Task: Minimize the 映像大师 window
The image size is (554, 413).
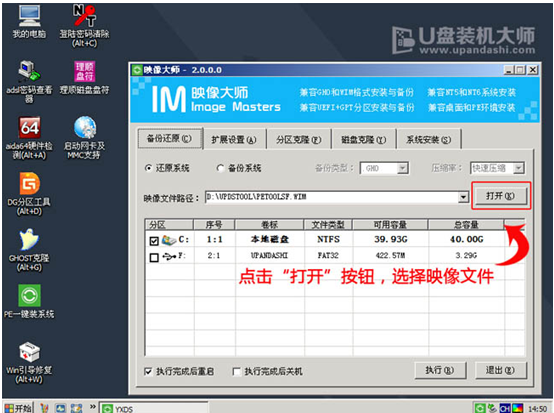Action: tap(509, 70)
